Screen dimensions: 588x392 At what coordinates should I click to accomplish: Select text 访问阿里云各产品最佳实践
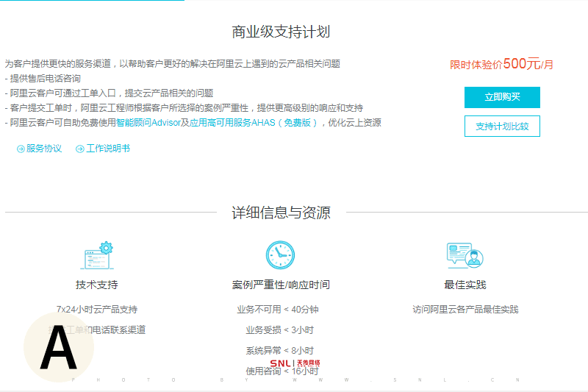[465, 310]
